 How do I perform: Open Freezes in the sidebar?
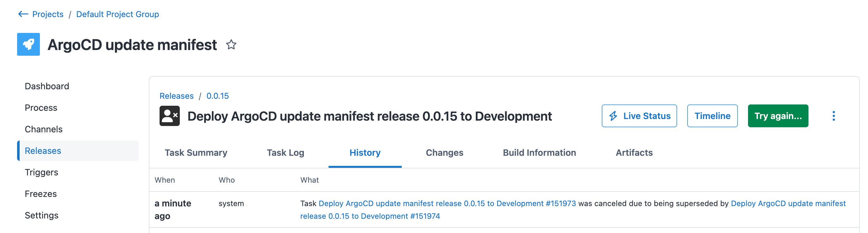click(x=41, y=194)
